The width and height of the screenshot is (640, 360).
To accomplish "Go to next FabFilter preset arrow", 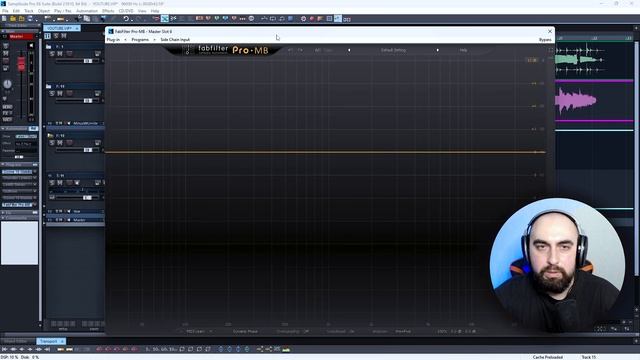I will 438,50.
